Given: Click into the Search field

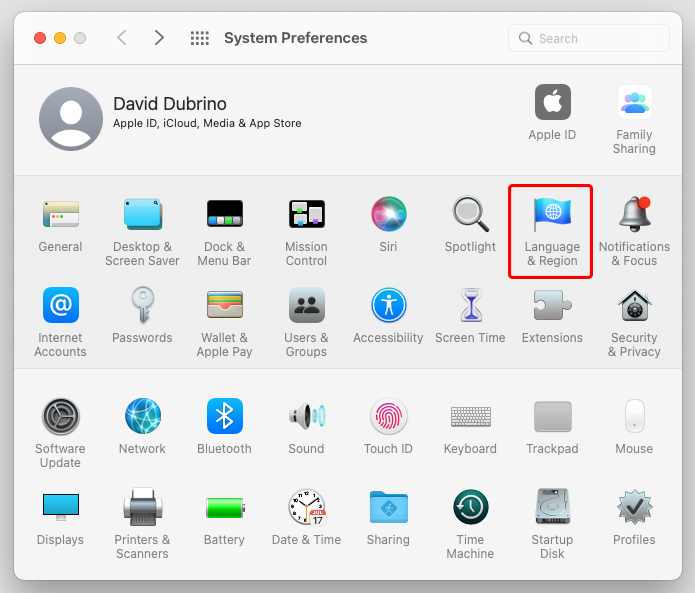Looking at the screenshot, I should click(x=589, y=38).
